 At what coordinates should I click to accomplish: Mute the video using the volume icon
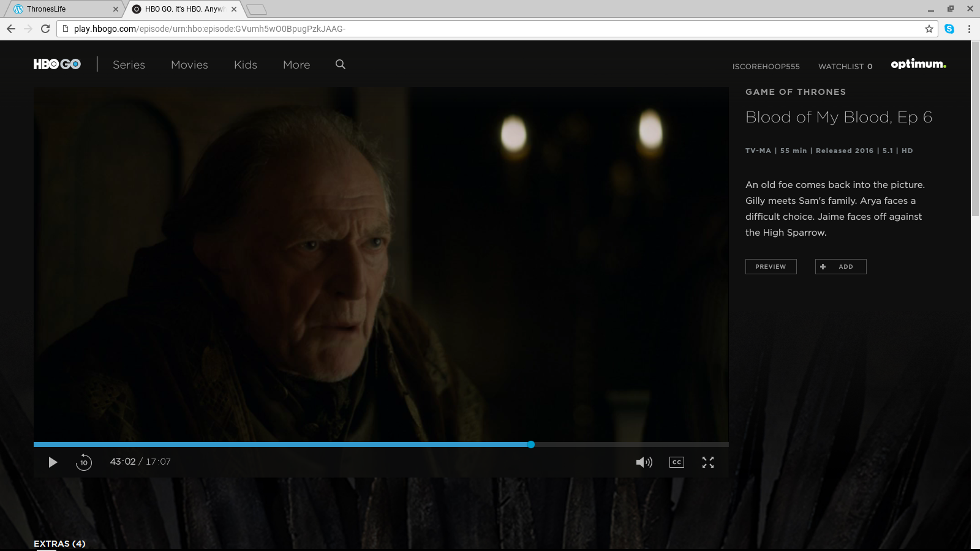coord(644,462)
